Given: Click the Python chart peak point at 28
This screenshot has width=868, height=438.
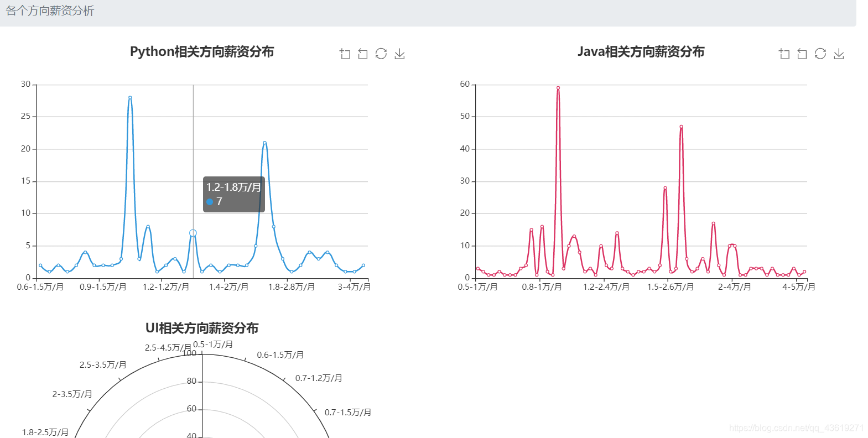Looking at the screenshot, I should pos(130,97).
